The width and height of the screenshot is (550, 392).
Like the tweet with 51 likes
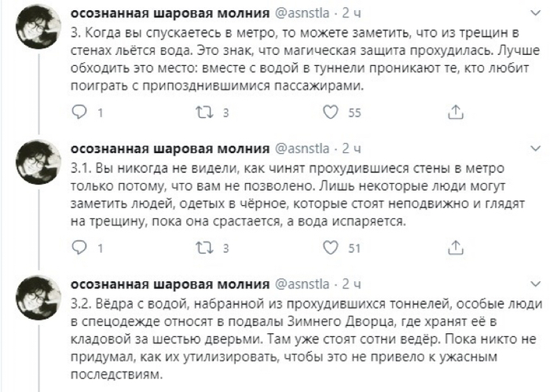click(331, 248)
